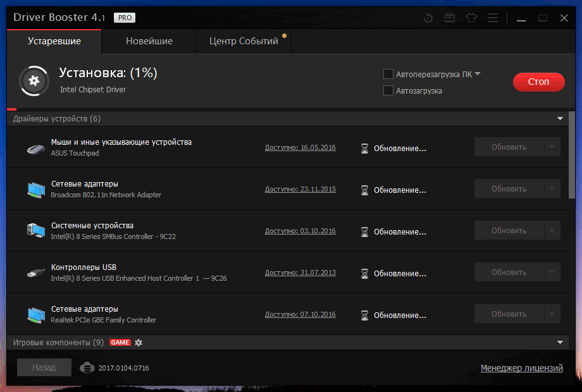Select the Системные устройства row title
Screen dimensions: 582x392
(x=92, y=226)
